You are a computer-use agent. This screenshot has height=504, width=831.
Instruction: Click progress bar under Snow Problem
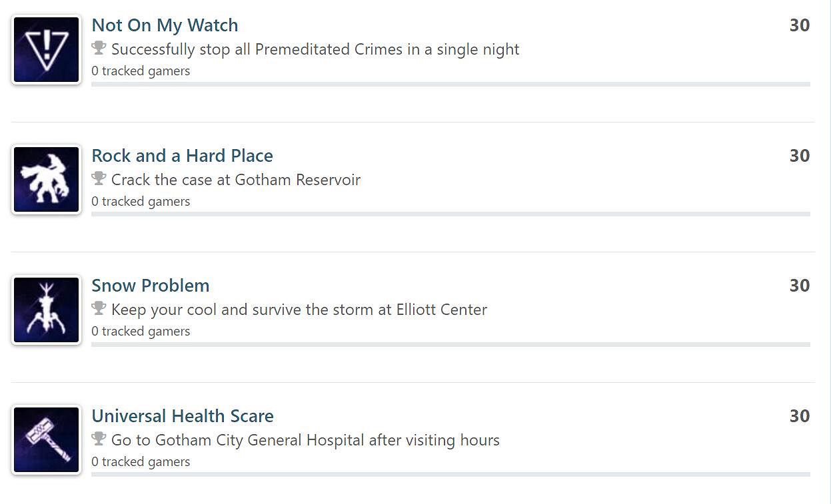pos(450,345)
